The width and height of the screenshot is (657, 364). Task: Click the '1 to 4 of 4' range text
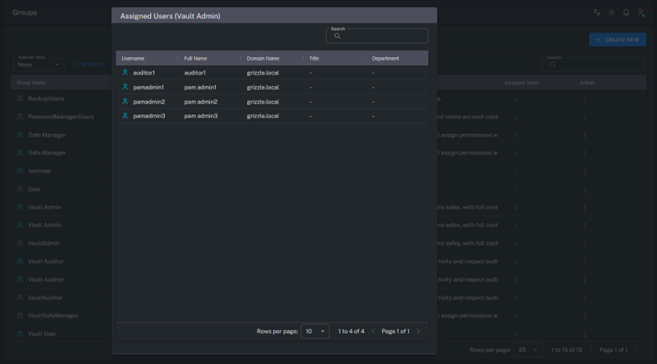pyautogui.click(x=351, y=331)
